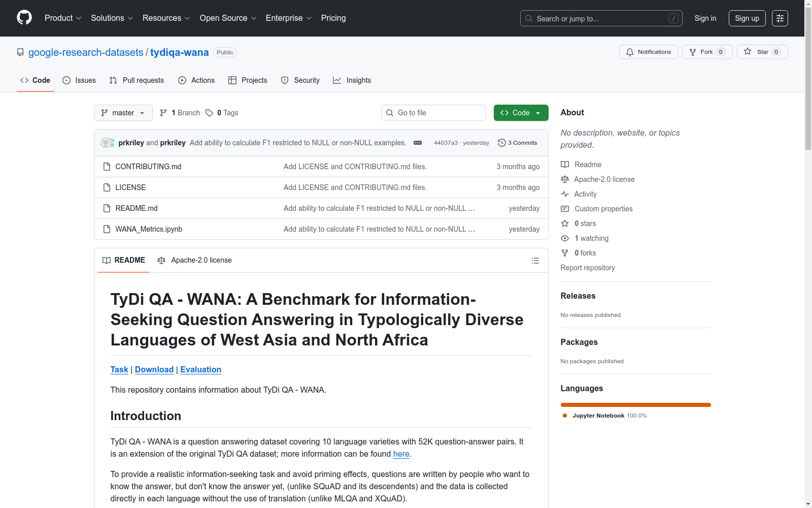Click the Report repository link

[588, 268]
